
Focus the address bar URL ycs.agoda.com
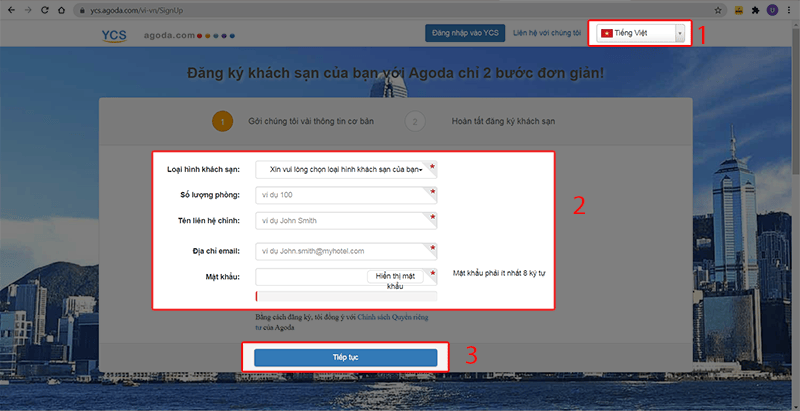[137, 10]
